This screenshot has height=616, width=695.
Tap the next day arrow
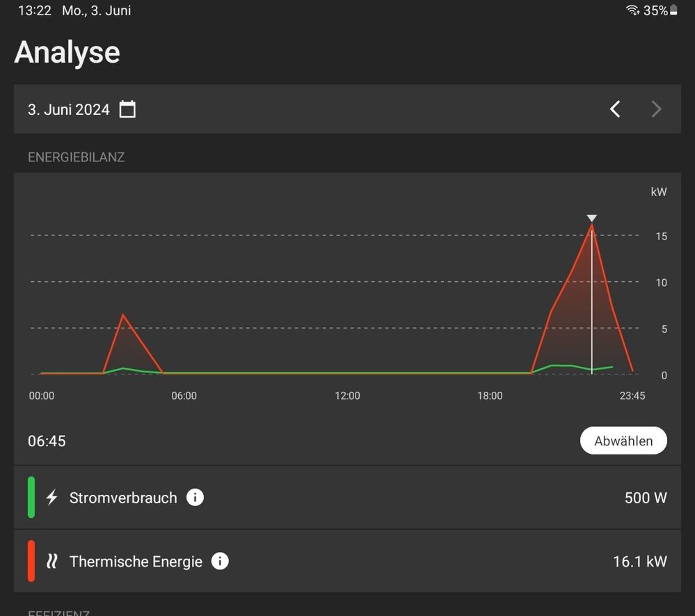point(656,109)
